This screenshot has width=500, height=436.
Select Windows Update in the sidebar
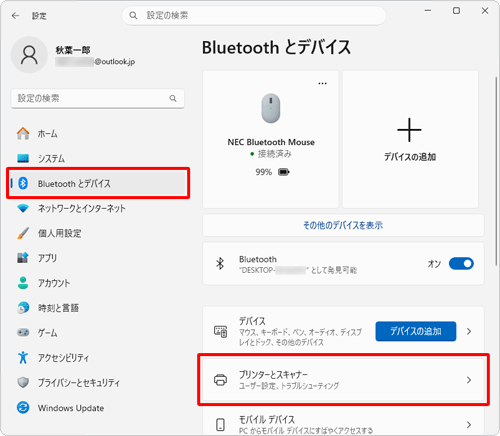98,407
